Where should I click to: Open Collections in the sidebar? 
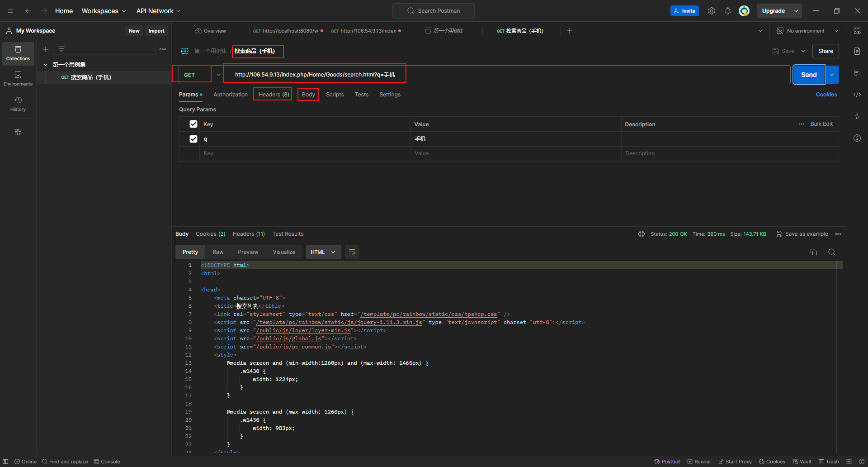coord(18,54)
